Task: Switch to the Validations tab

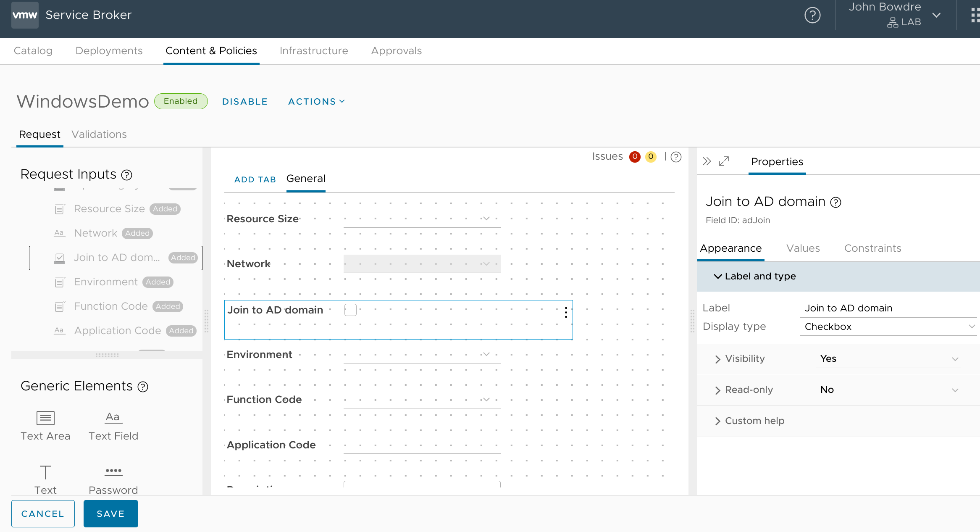Action: [x=99, y=134]
